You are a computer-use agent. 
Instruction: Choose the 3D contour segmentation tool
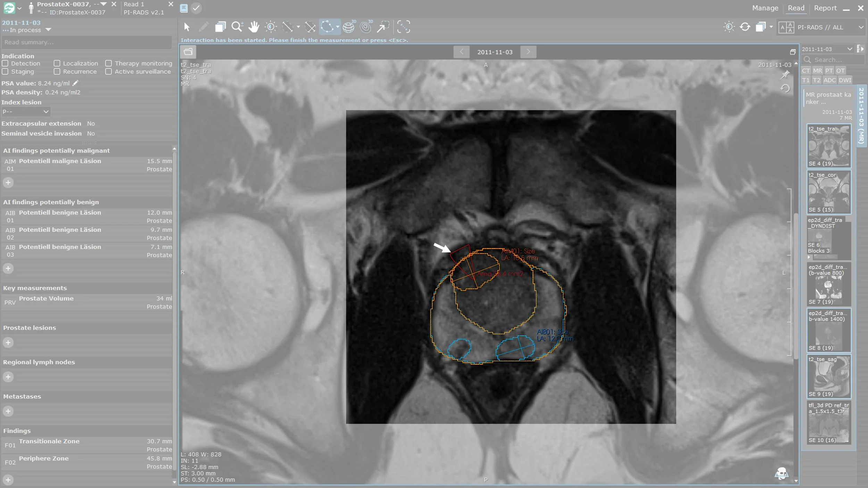point(366,27)
